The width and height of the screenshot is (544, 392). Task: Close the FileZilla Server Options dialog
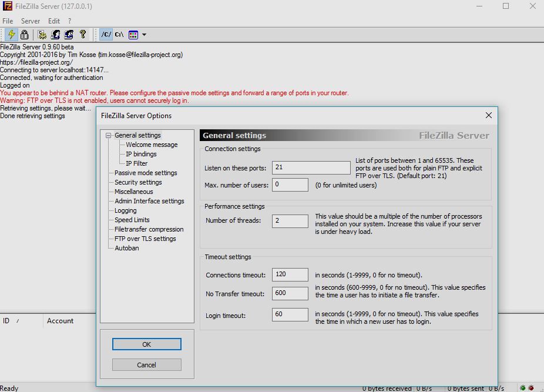[x=488, y=116]
